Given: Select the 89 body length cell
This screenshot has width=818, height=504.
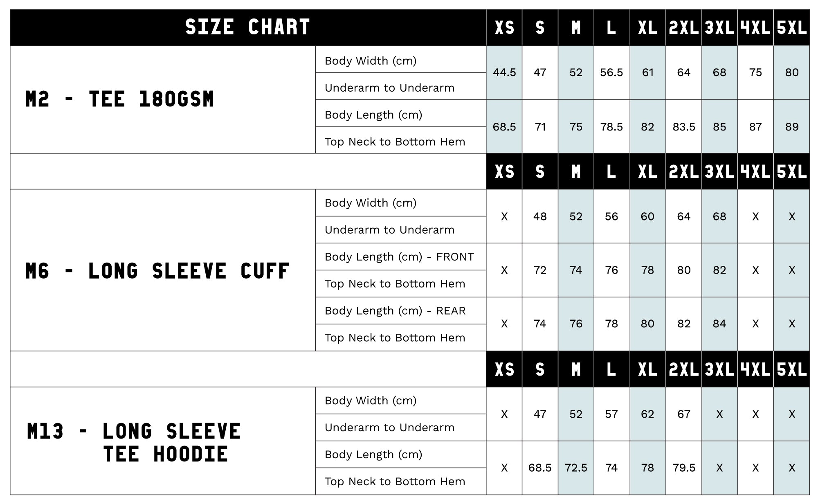Looking at the screenshot, I should [x=792, y=127].
